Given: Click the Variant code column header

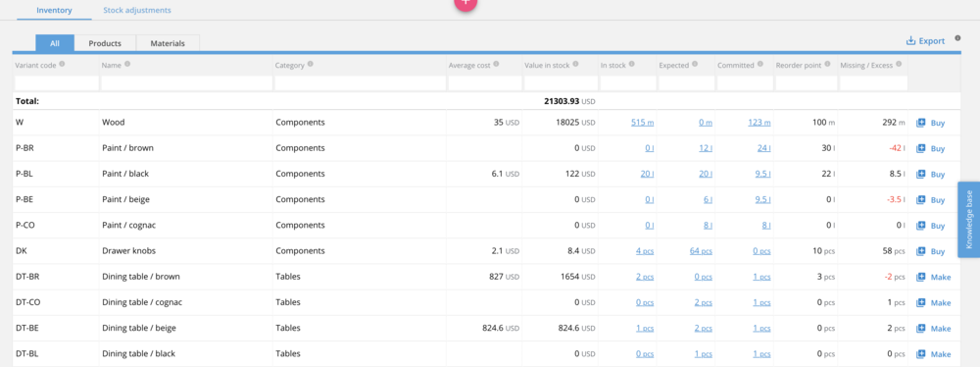Looking at the screenshot, I should pyautogui.click(x=35, y=65).
